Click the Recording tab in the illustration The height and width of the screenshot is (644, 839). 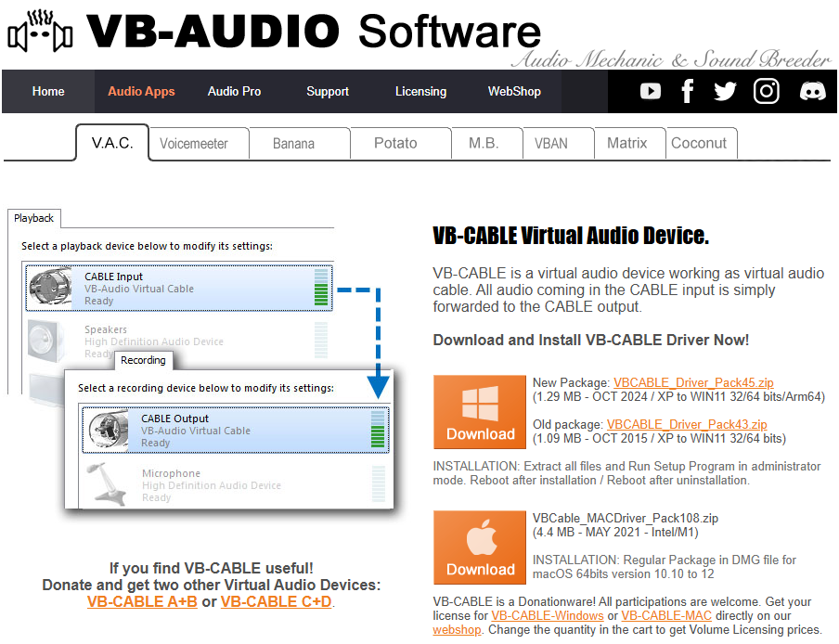pyautogui.click(x=143, y=361)
